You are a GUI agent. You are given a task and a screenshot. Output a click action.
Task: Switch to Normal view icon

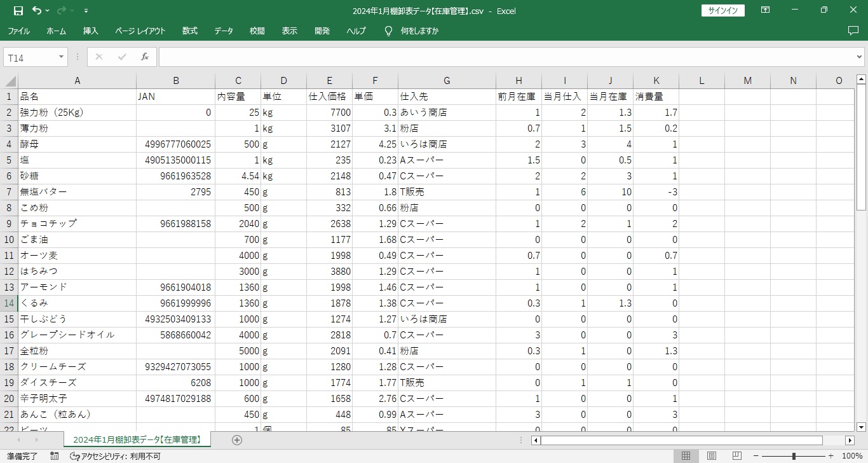point(686,456)
